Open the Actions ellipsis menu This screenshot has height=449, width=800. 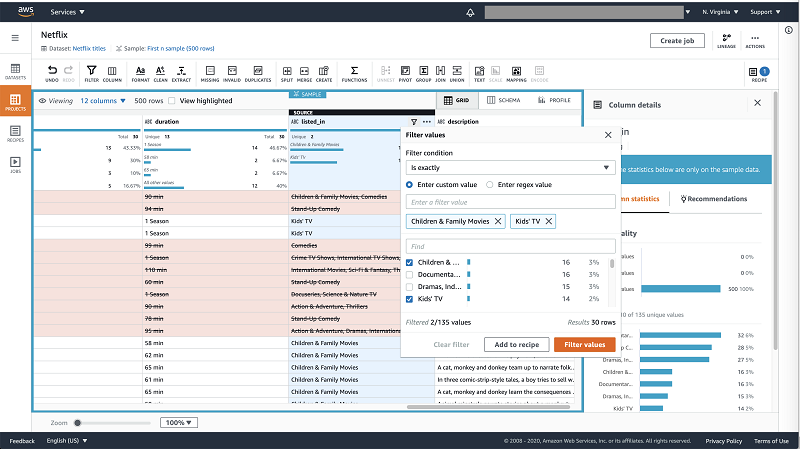click(755, 41)
